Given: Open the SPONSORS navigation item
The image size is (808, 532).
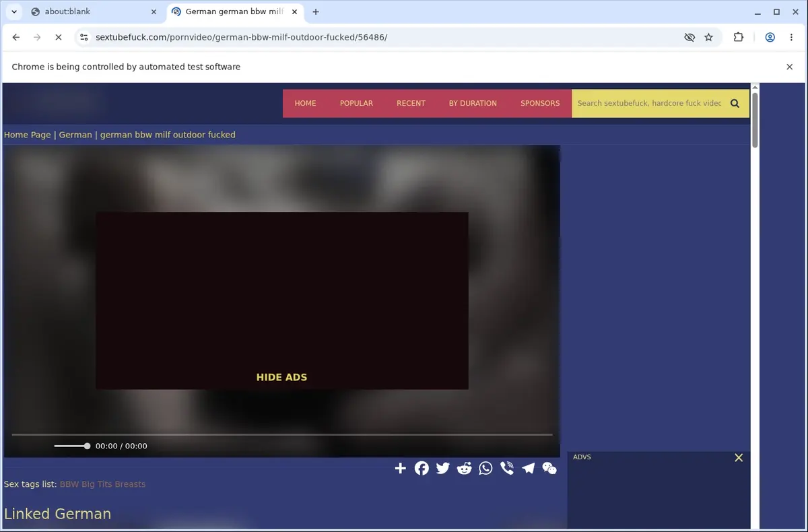Looking at the screenshot, I should click(540, 103).
